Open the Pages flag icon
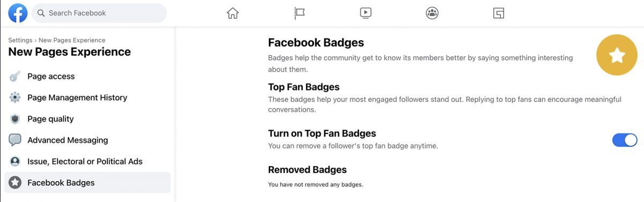The image size is (644, 202). (299, 13)
